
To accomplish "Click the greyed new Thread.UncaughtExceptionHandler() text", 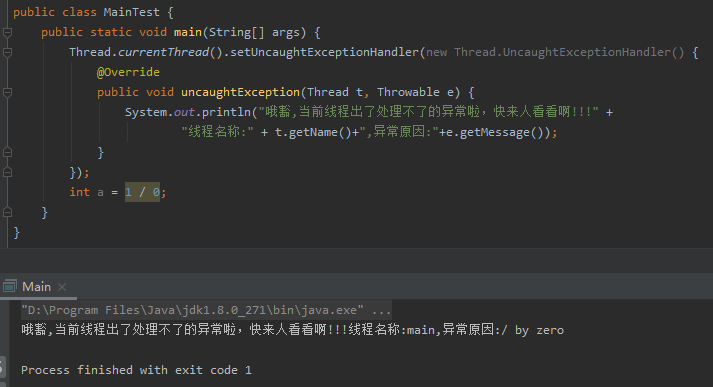I will pyautogui.click(x=555, y=52).
